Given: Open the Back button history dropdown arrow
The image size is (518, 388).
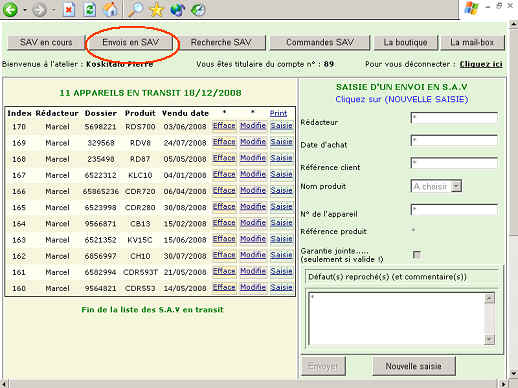Looking at the screenshot, I should point(25,10).
